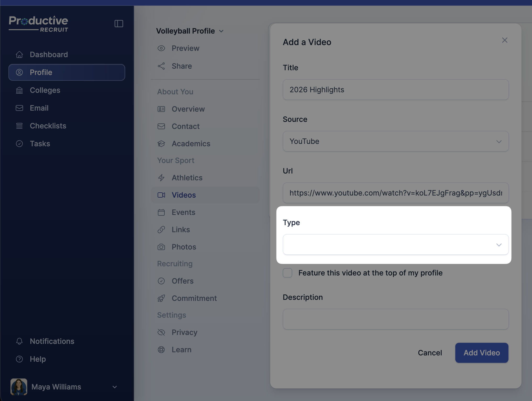
Task: Close the Add a Video dialog
Action: pyautogui.click(x=505, y=40)
